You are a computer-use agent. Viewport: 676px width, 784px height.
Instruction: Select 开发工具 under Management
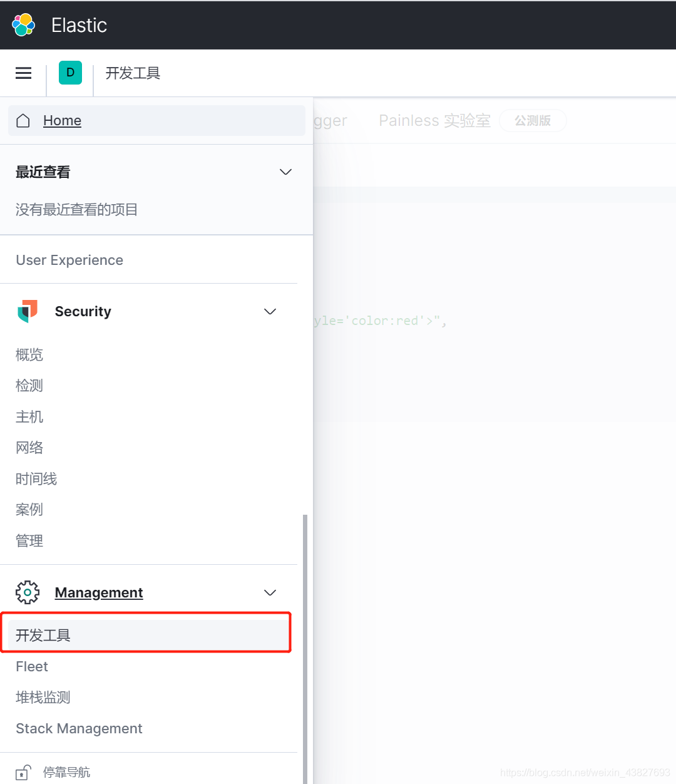point(148,635)
